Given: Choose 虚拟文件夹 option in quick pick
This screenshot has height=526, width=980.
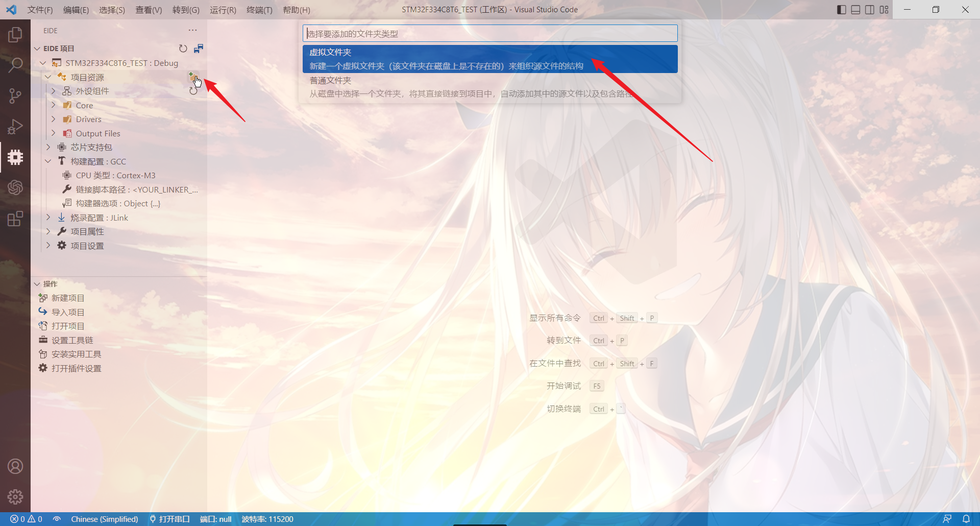Looking at the screenshot, I should pyautogui.click(x=490, y=59).
